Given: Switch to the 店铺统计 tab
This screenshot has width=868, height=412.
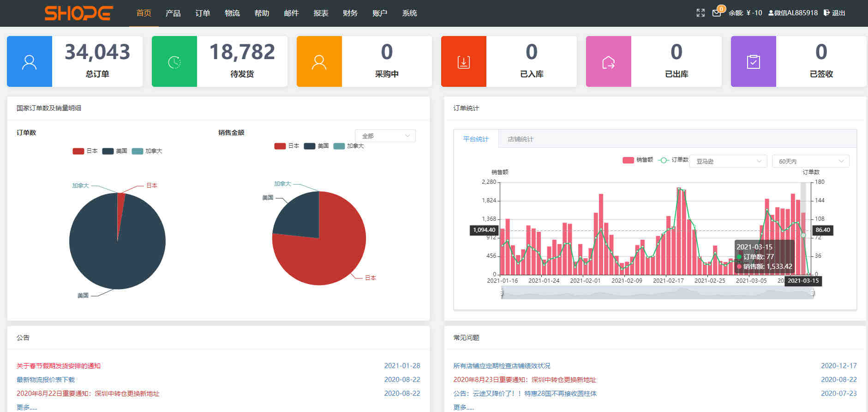Looking at the screenshot, I should 520,139.
